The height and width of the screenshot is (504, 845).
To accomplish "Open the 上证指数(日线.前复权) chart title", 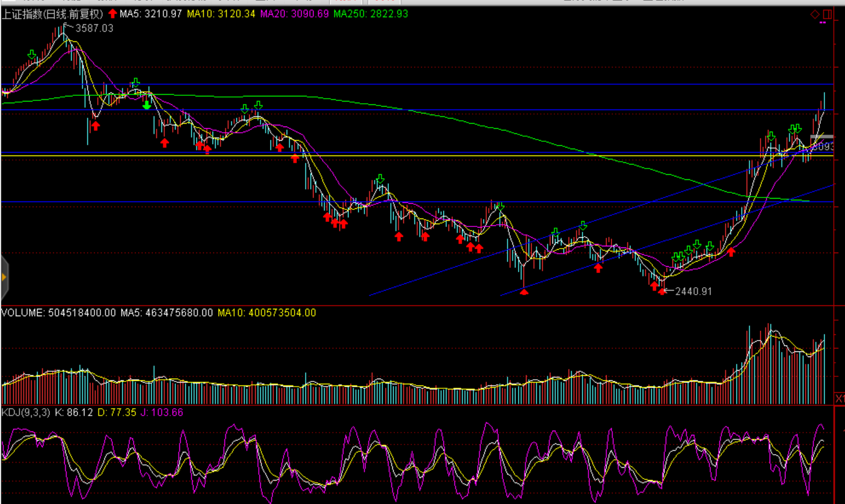I will pos(52,14).
